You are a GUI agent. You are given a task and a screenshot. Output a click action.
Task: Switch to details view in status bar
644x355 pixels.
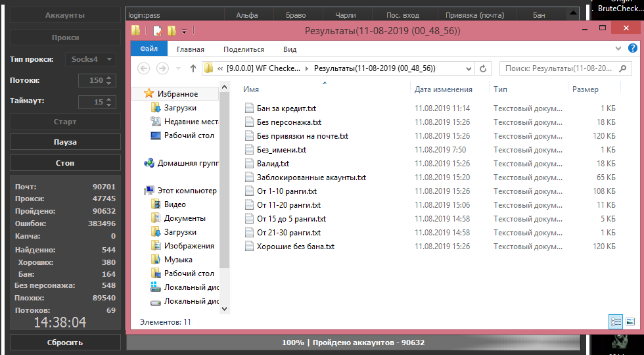pos(616,321)
